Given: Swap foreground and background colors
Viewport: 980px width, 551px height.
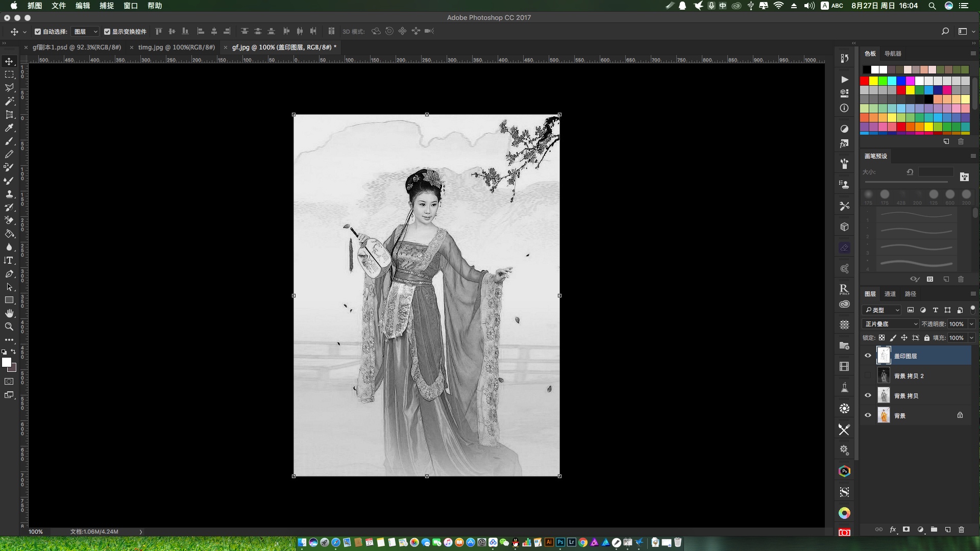Looking at the screenshot, I should [14, 352].
